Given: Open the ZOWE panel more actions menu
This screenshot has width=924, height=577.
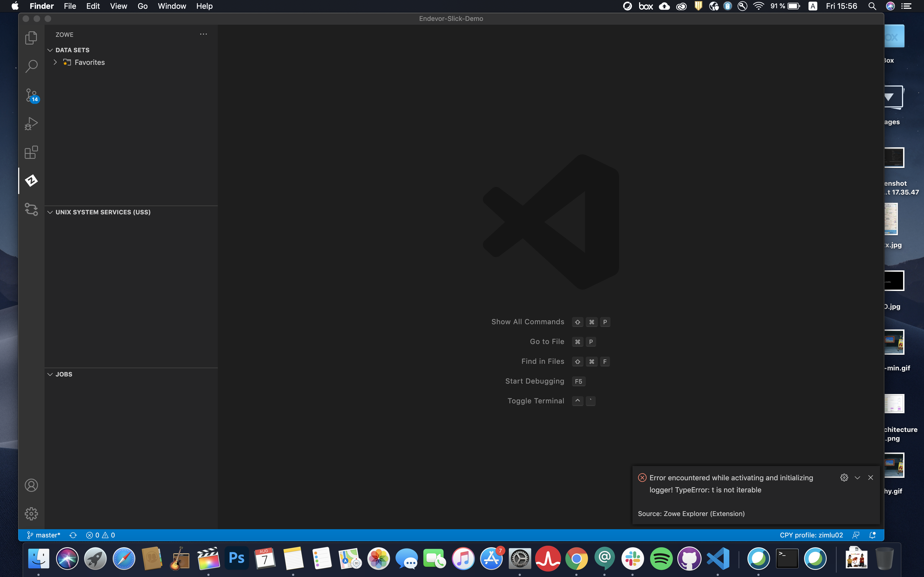Looking at the screenshot, I should (203, 34).
